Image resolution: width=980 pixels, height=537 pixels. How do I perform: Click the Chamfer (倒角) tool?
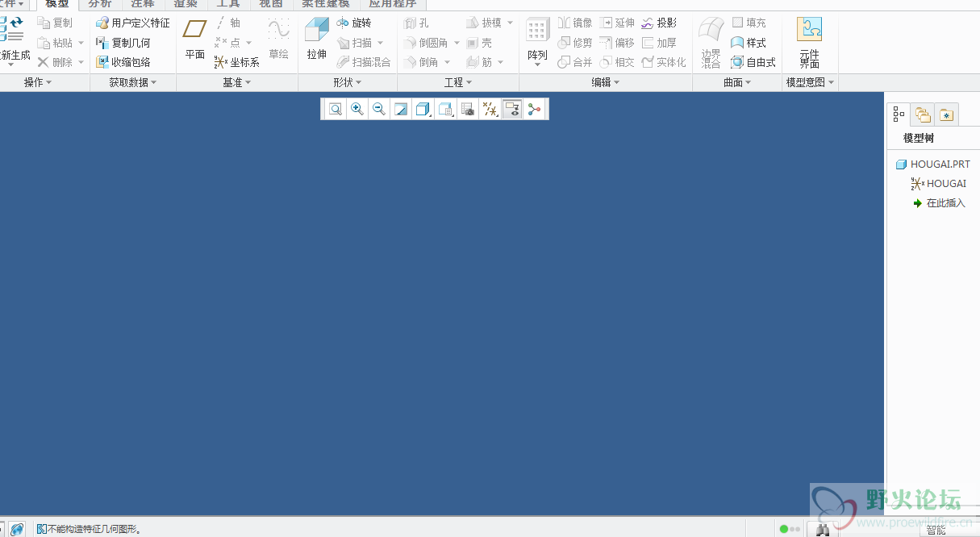(x=422, y=62)
